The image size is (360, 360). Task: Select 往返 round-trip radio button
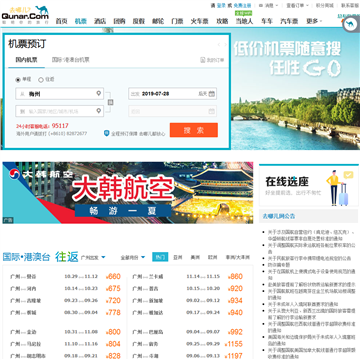(41, 80)
